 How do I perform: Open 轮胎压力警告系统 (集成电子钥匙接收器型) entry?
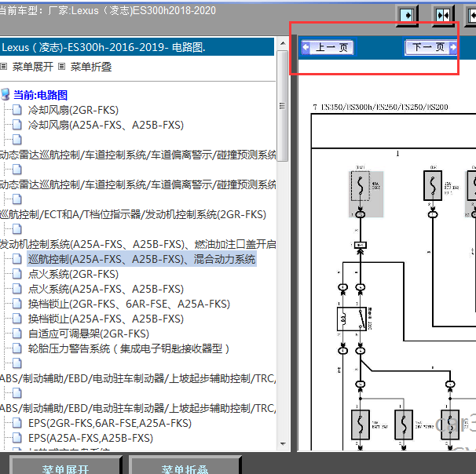pos(128,348)
